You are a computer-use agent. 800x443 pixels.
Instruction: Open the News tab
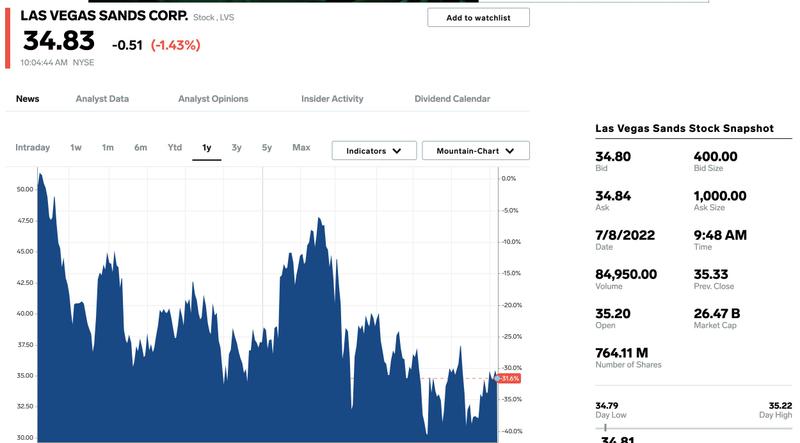pos(28,99)
